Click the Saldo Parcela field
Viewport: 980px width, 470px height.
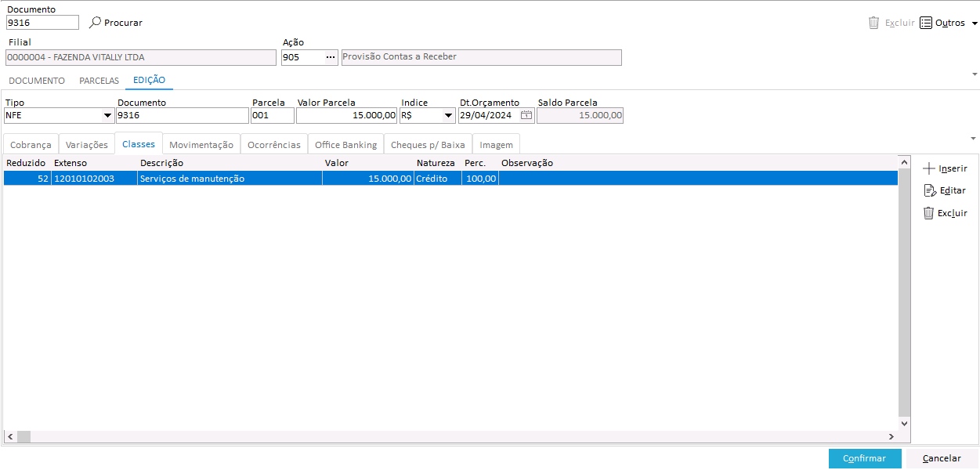580,116
